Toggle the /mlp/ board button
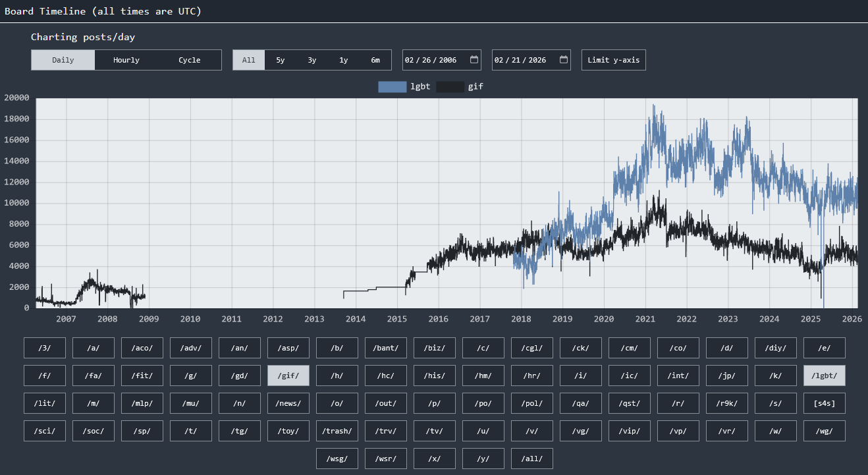This screenshot has height=475, width=868. (x=142, y=403)
